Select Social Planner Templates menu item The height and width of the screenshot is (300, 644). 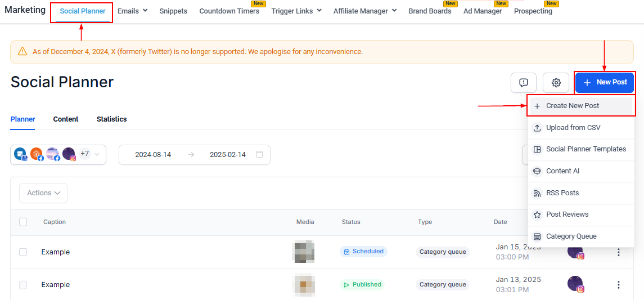(586, 149)
